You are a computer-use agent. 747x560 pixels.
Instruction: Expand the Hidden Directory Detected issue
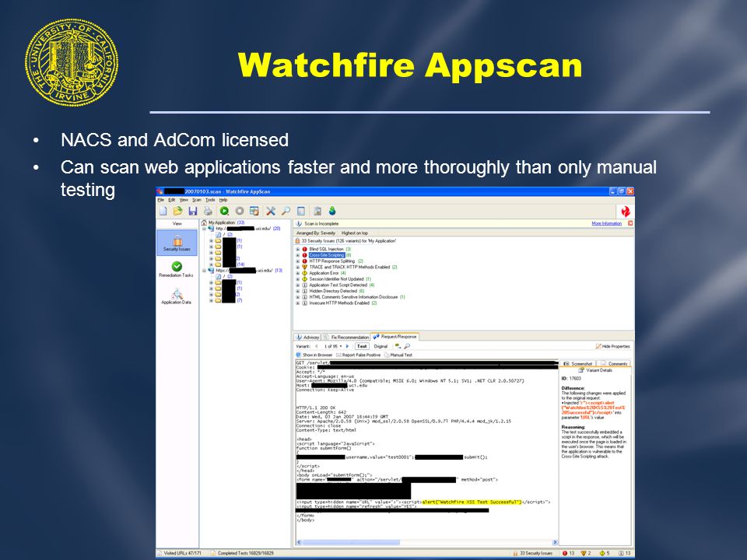tap(298, 291)
